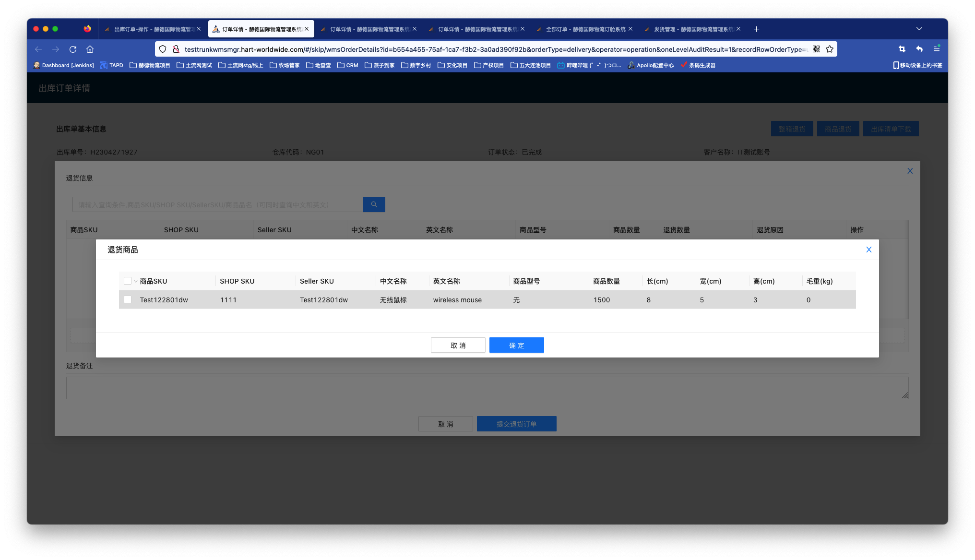The image size is (975, 560).
Task: Close the 退货商品 dialog with X
Action: click(868, 250)
